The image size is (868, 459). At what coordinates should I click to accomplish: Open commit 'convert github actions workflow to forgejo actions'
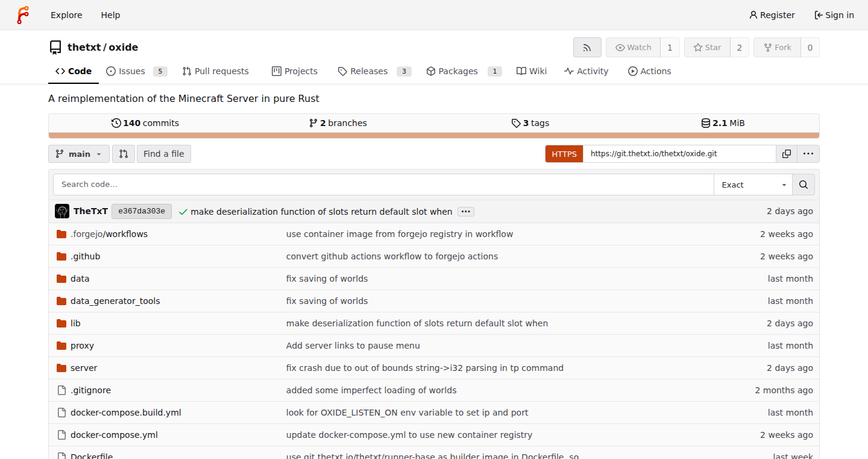pos(392,256)
